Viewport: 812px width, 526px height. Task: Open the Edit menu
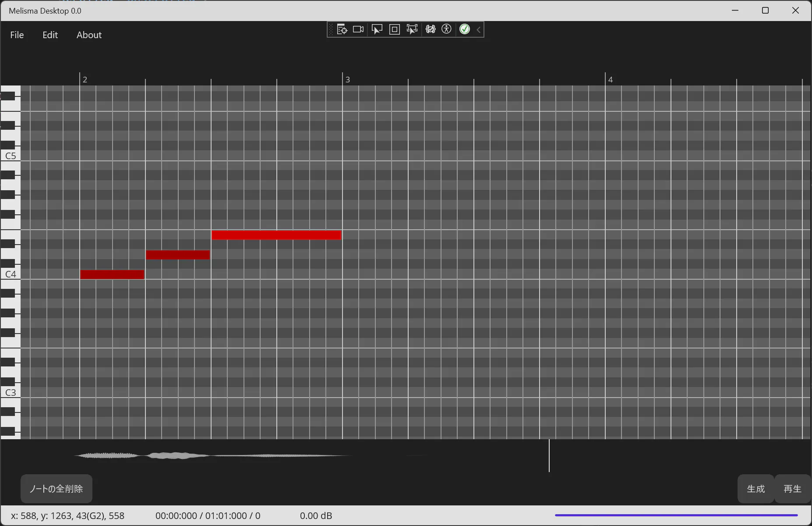point(50,35)
